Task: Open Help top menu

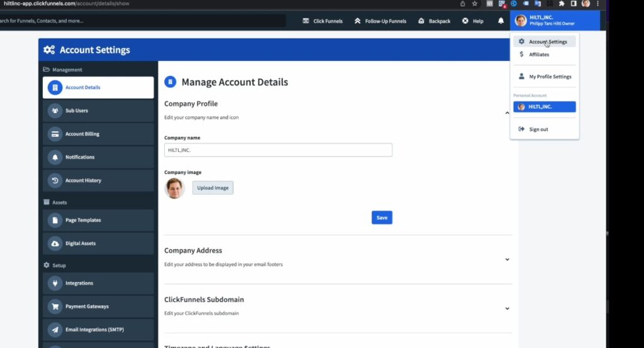Action: pyautogui.click(x=473, y=21)
